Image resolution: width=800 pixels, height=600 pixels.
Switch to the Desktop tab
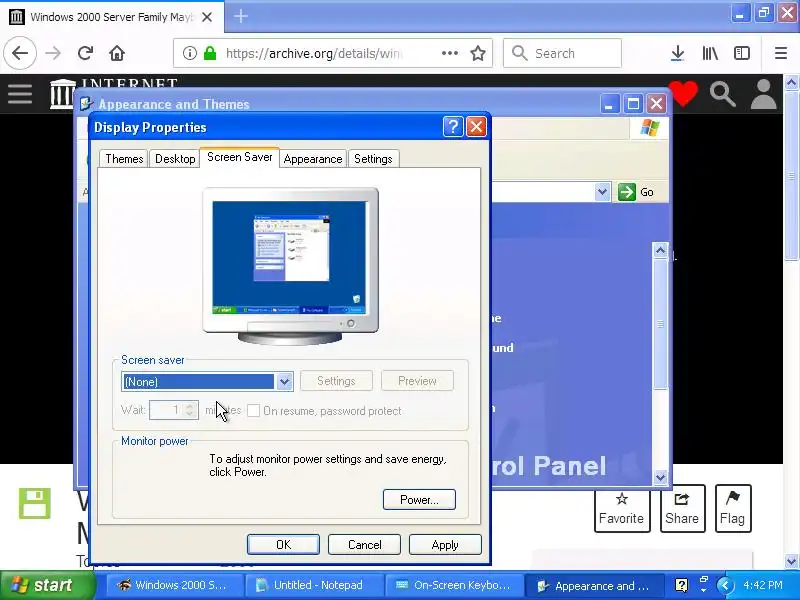point(175,159)
